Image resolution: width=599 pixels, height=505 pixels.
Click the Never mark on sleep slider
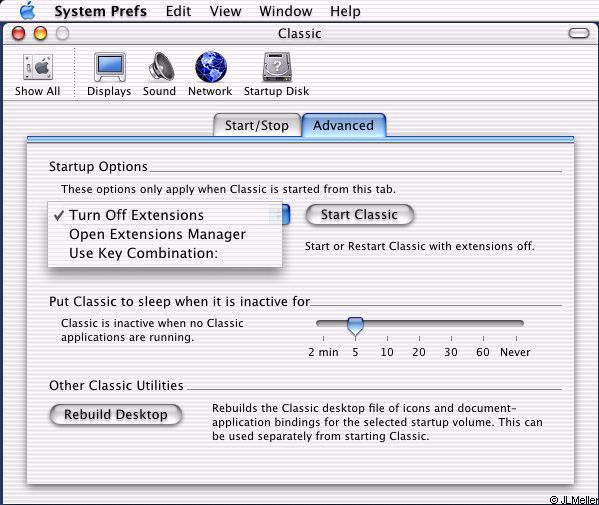(515, 352)
